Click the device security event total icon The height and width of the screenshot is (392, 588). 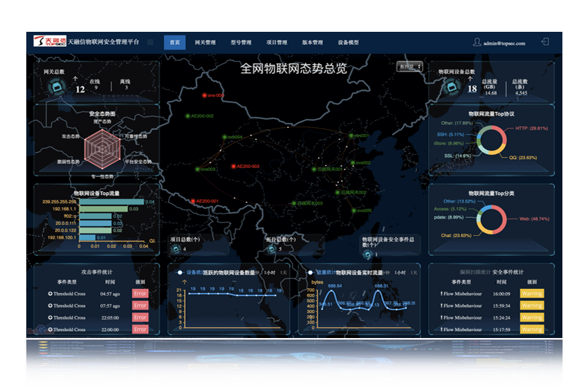367,255
